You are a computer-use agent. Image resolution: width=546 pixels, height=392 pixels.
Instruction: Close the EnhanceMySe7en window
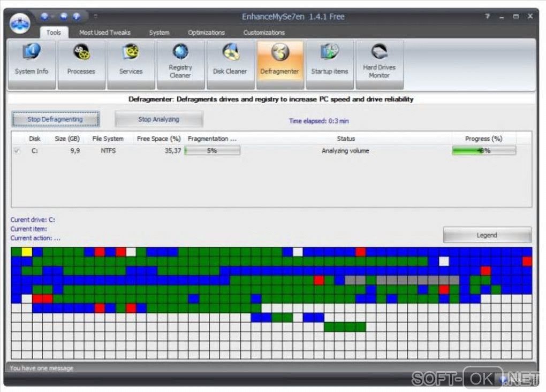(x=530, y=16)
